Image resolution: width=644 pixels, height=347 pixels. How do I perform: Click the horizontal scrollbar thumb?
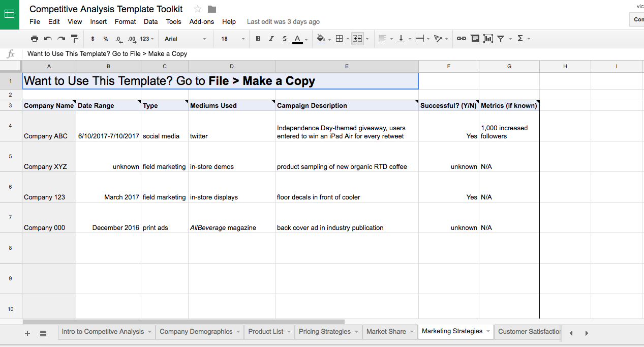click(183, 322)
